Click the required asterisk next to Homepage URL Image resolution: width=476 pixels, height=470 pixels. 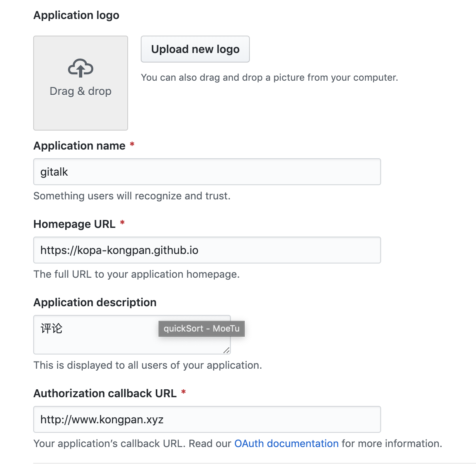122,223
